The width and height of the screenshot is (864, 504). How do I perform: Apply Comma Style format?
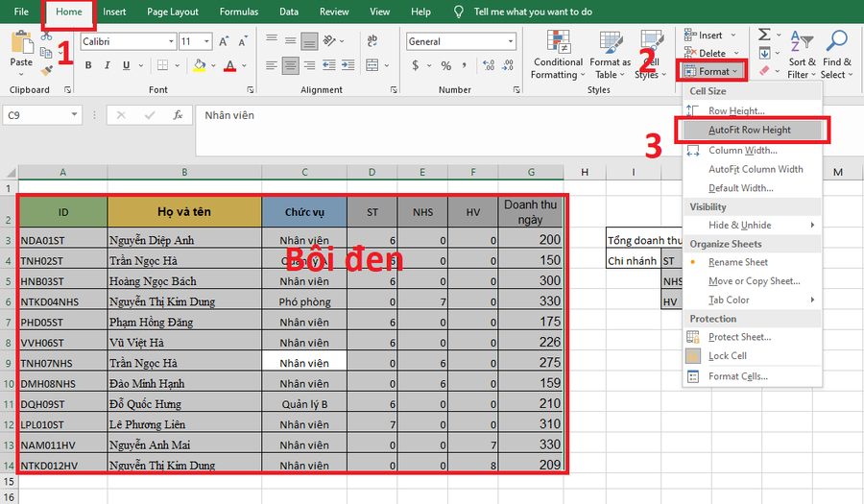click(x=465, y=65)
